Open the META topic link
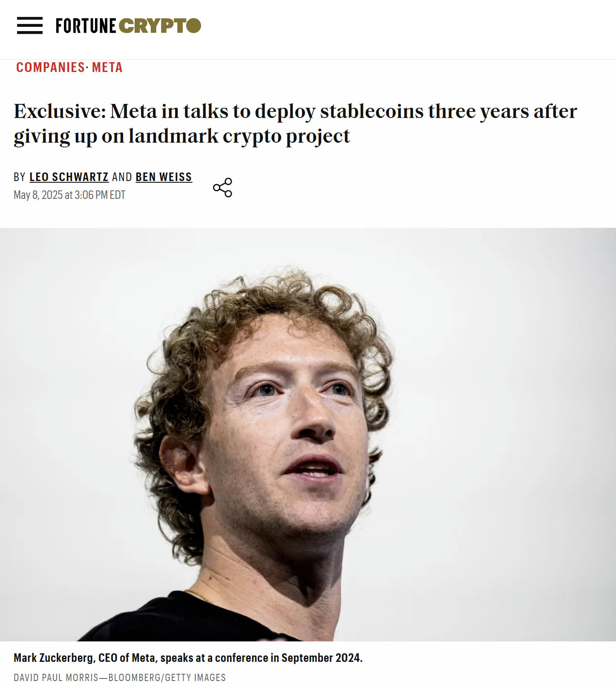 tap(107, 67)
